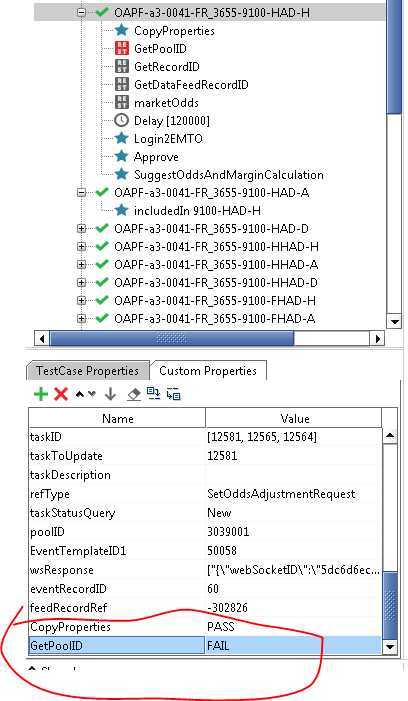The image size is (408, 701).
Task: Click the GetRecordID REST step icon
Action: tap(122, 66)
